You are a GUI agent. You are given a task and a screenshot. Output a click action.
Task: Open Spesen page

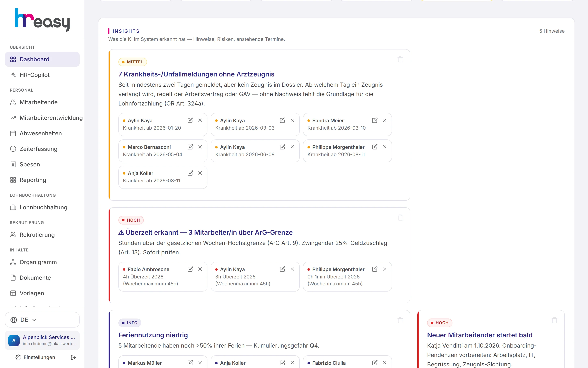(x=42, y=165)
